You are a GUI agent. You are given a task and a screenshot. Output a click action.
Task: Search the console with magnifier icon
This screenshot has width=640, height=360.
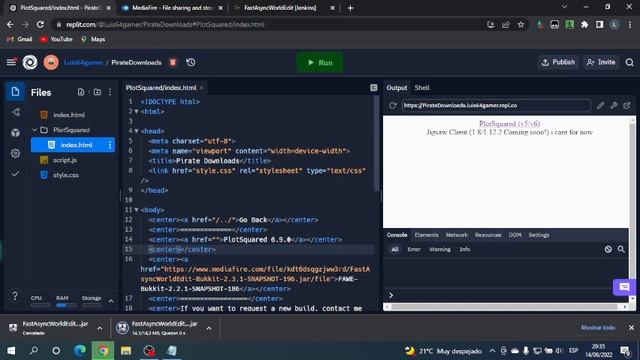(x=621, y=249)
